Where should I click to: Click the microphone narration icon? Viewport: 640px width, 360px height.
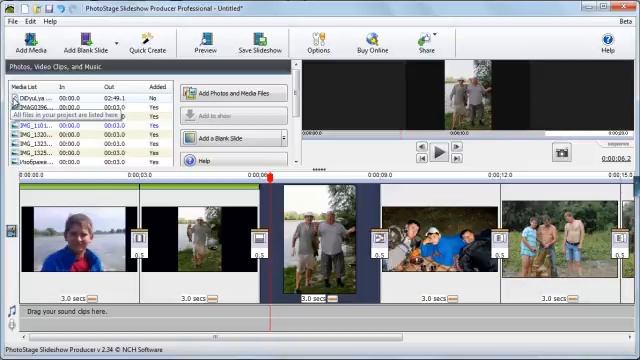tap(12, 325)
